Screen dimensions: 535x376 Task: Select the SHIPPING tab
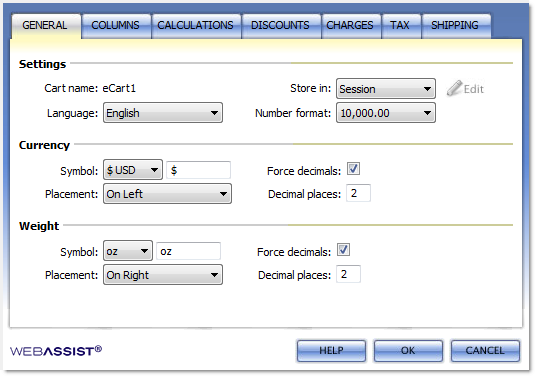pos(456,26)
